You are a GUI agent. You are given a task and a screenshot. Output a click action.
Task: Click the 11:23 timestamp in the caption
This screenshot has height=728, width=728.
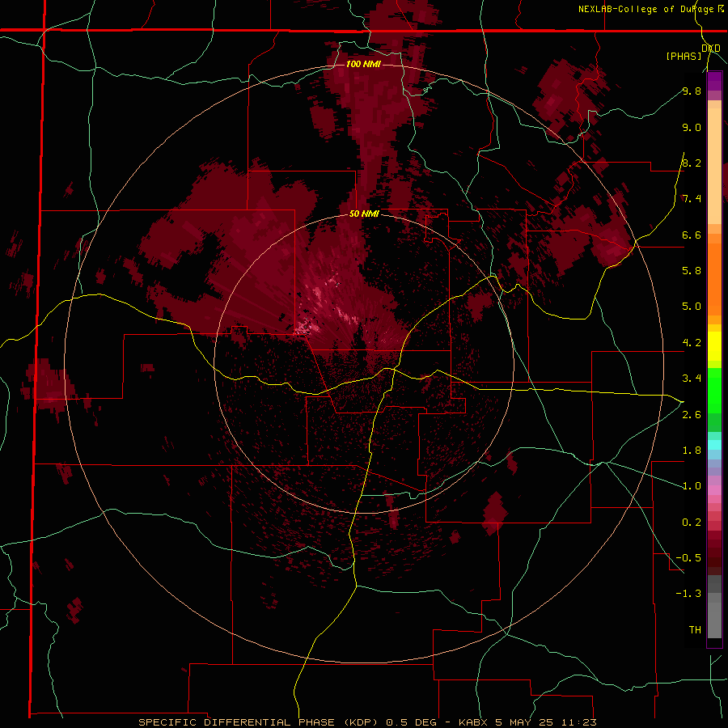tap(578, 722)
